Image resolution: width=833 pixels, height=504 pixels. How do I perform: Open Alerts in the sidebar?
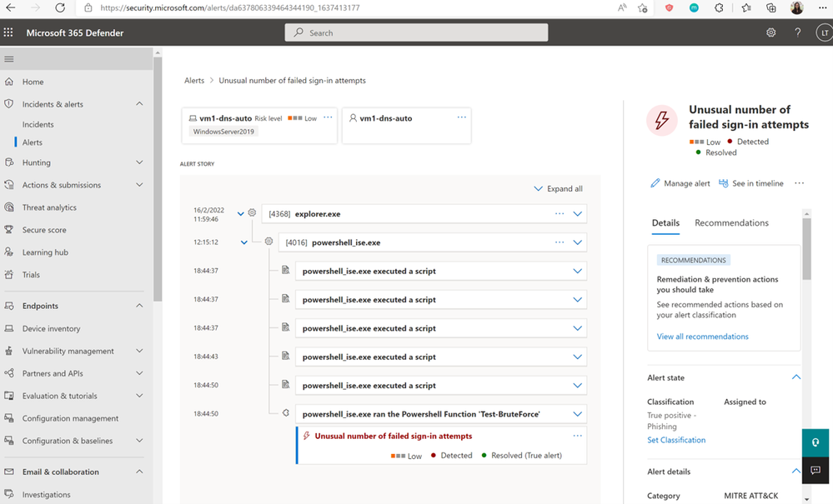point(33,142)
